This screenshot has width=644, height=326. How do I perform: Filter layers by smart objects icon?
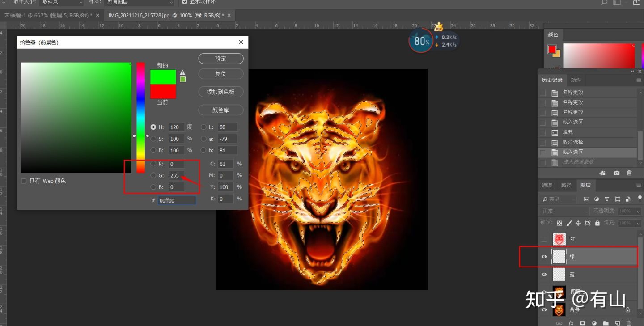click(628, 199)
